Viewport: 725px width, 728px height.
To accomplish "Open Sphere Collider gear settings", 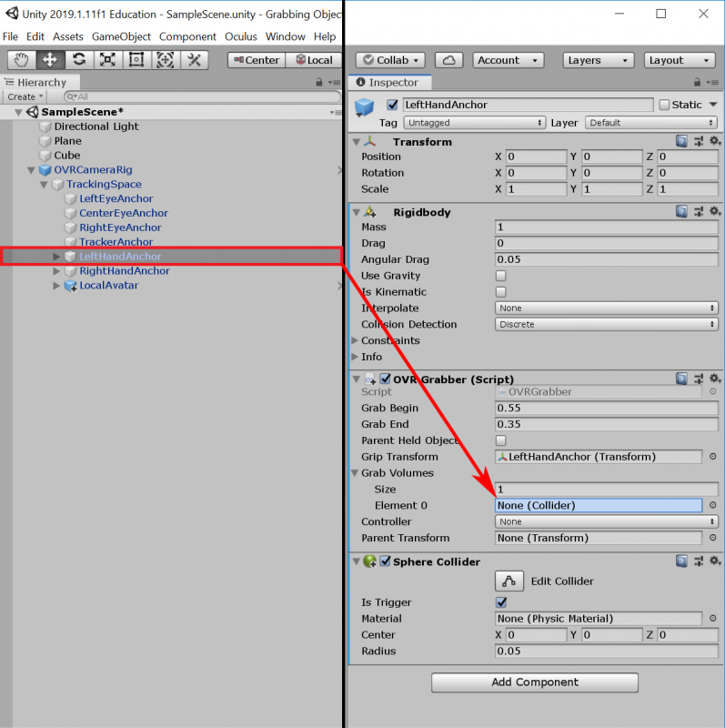I will [715, 561].
